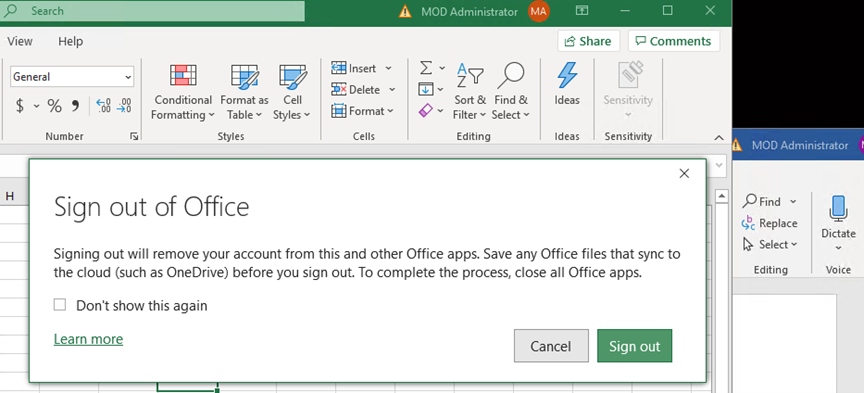Expand the Clear dropdown arrow
The width and height of the screenshot is (864, 393).
440,110
